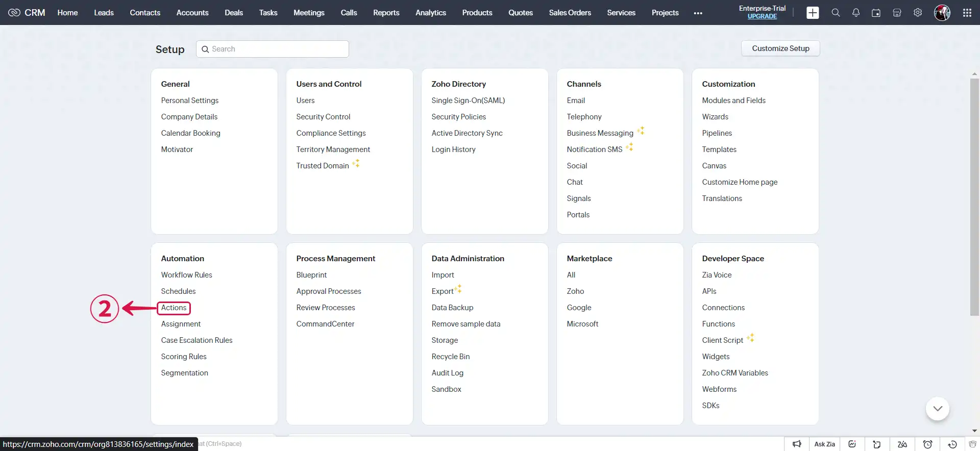
Task: Open Security Control settings
Action: [x=323, y=117]
